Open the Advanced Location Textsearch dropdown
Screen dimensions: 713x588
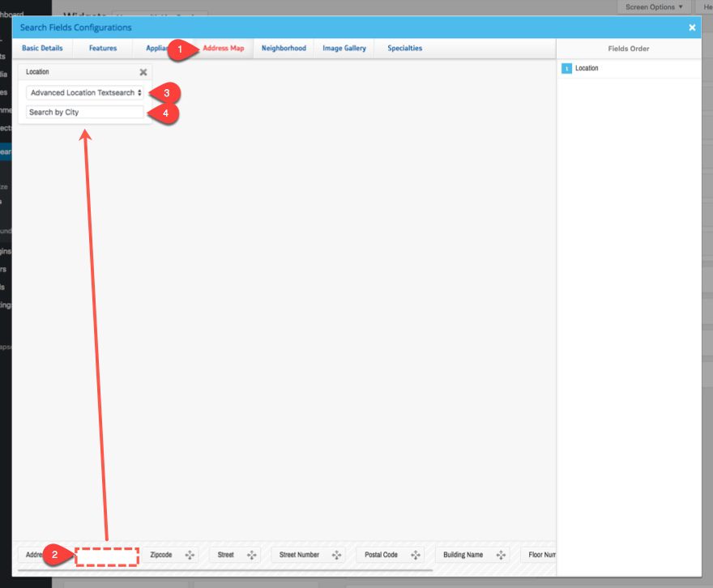[x=85, y=92]
